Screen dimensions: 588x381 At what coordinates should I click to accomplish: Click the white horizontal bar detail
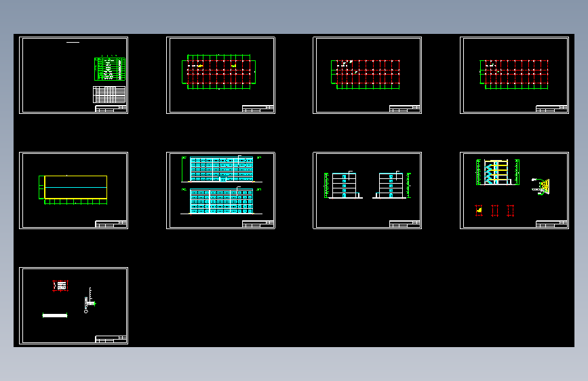click(55, 315)
